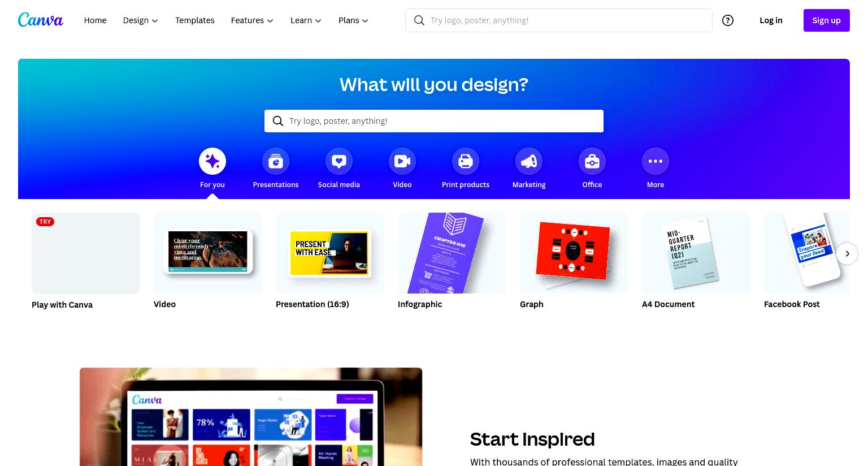Open the Plans dropdown menu
Screen dimensions: 868x466
353,20
